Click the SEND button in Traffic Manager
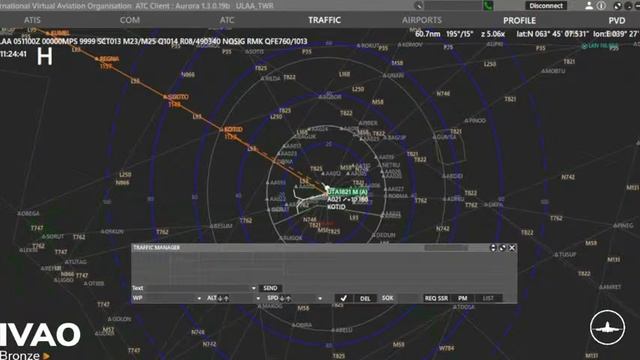Image resolution: width=640 pixels, height=360 pixels. pyautogui.click(x=270, y=288)
